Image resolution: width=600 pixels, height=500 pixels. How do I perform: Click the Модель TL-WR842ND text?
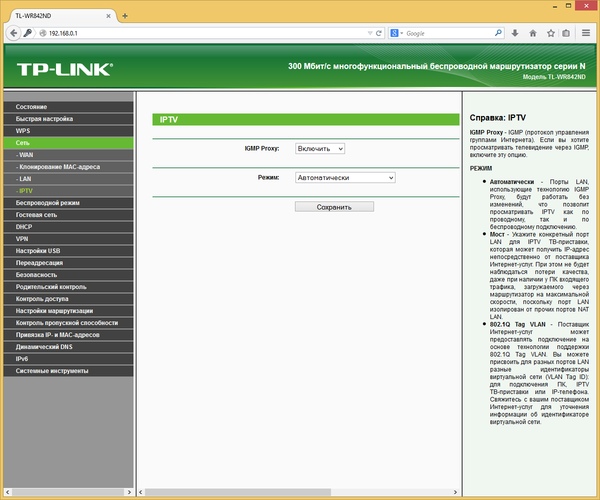point(554,77)
